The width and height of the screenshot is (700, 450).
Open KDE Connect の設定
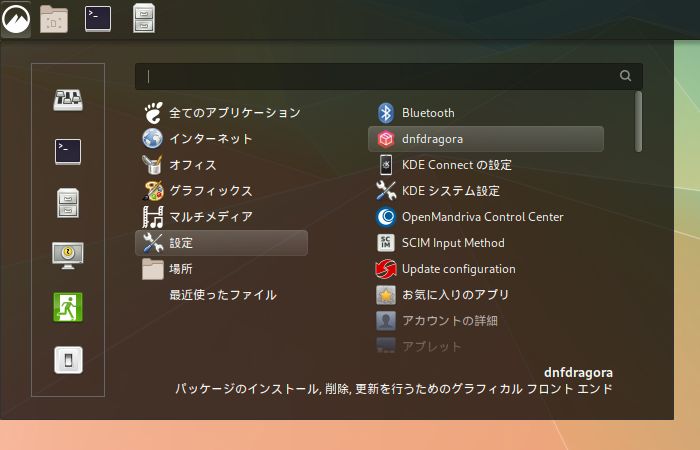(486, 165)
